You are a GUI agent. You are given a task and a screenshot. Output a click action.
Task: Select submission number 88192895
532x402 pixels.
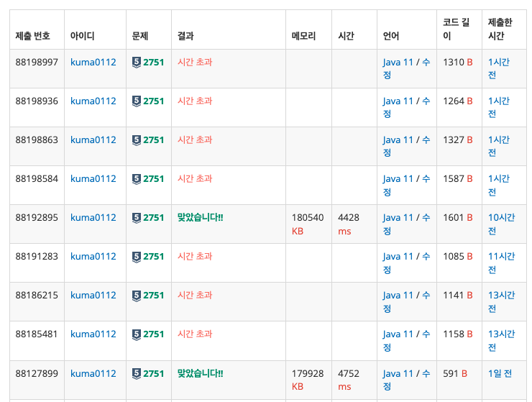(37, 217)
